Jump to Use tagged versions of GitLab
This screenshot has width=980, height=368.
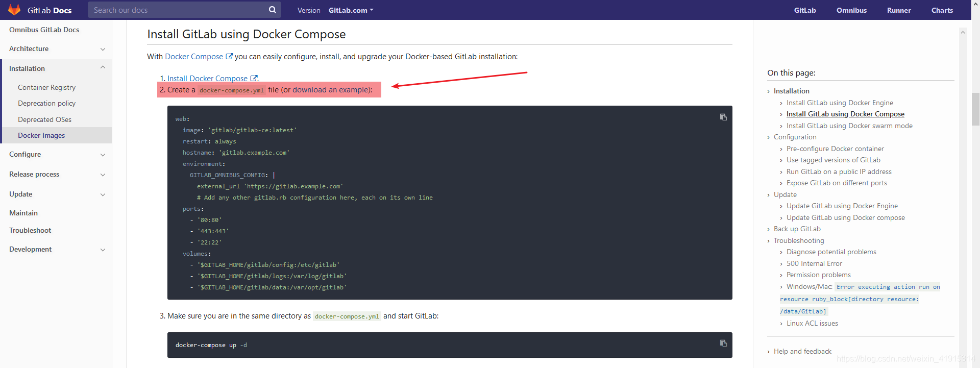(833, 160)
